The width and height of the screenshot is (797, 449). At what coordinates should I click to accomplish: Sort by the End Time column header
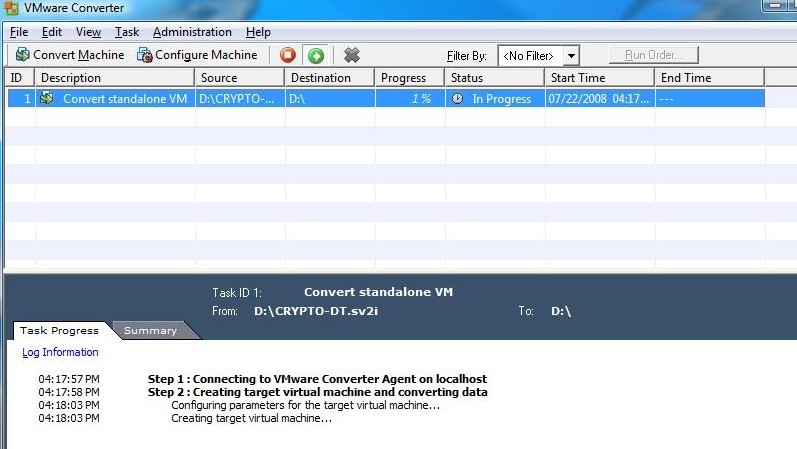[710, 78]
